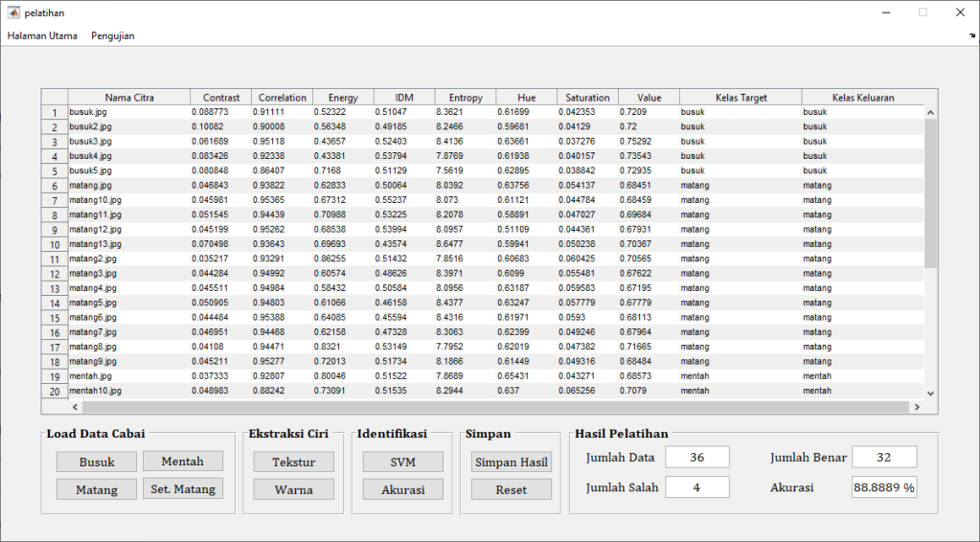Click the MATLAB app icon in title bar
This screenshot has height=542, width=980.
[13, 12]
